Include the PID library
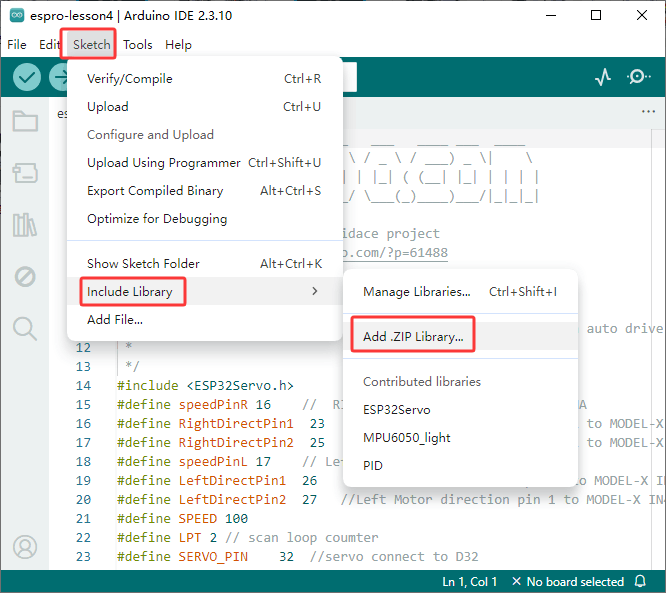Viewport: 666px width, 593px height. 460,466
